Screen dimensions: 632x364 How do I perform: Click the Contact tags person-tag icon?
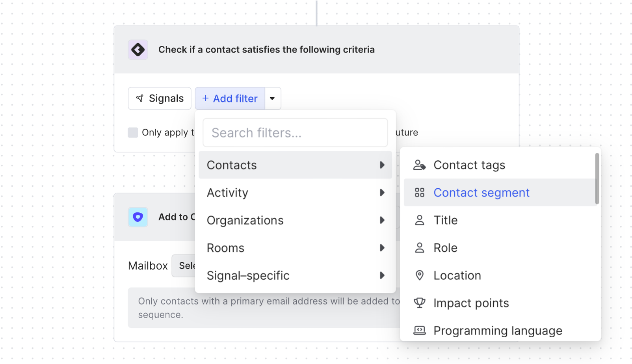coord(419,165)
